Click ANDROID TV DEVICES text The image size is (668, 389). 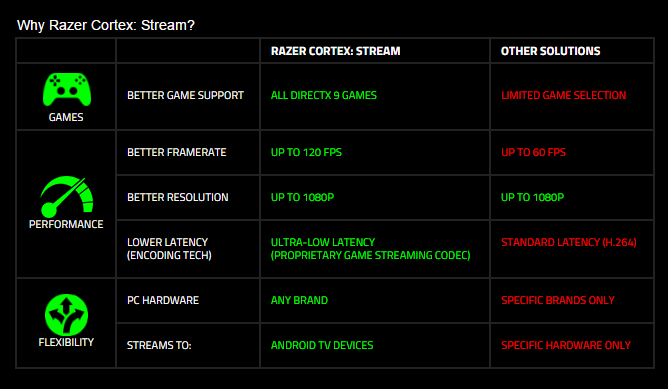(322, 345)
